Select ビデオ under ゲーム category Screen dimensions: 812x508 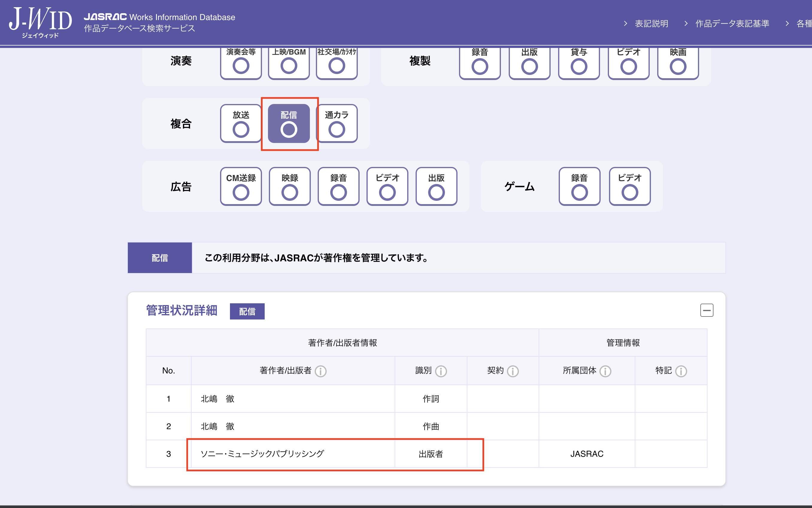coord(630,186)
